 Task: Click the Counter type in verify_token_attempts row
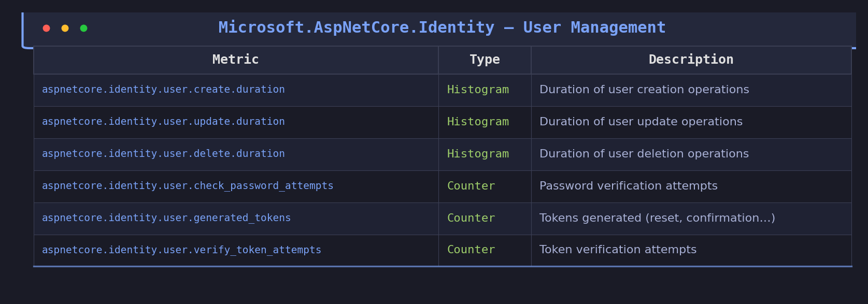point(471,250)
